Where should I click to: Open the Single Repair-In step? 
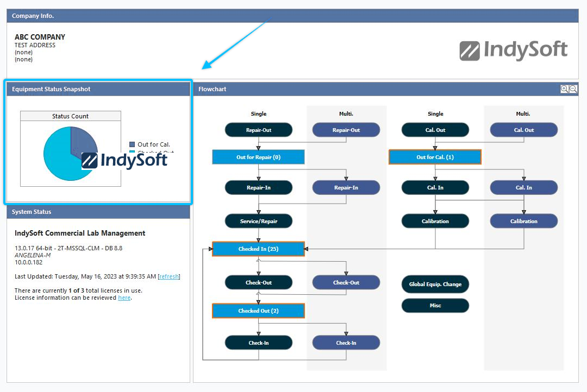click(x=259, y=187)
